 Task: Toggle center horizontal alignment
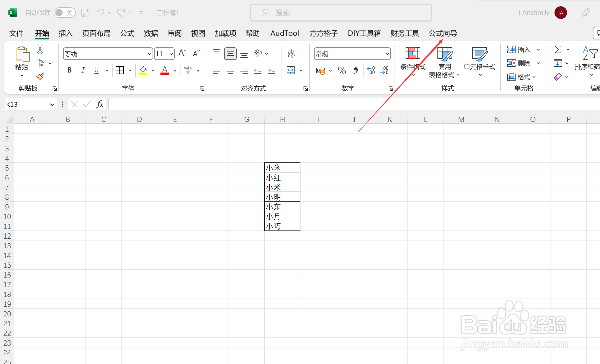[x=230, y=70]
